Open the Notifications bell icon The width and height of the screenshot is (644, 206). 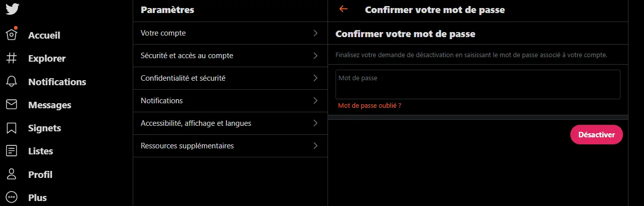point(12,82)
